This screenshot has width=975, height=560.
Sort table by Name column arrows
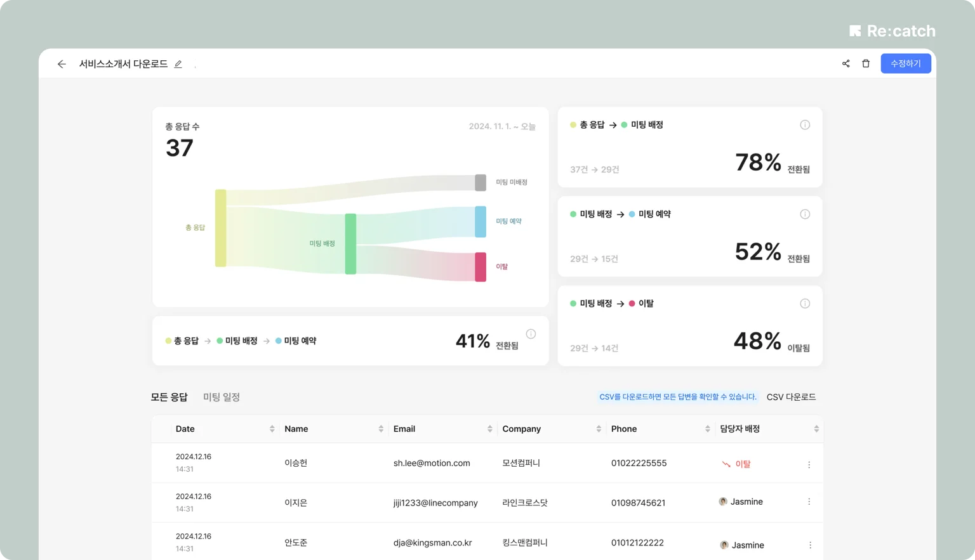pyautogui.click(x=381, y=429)
